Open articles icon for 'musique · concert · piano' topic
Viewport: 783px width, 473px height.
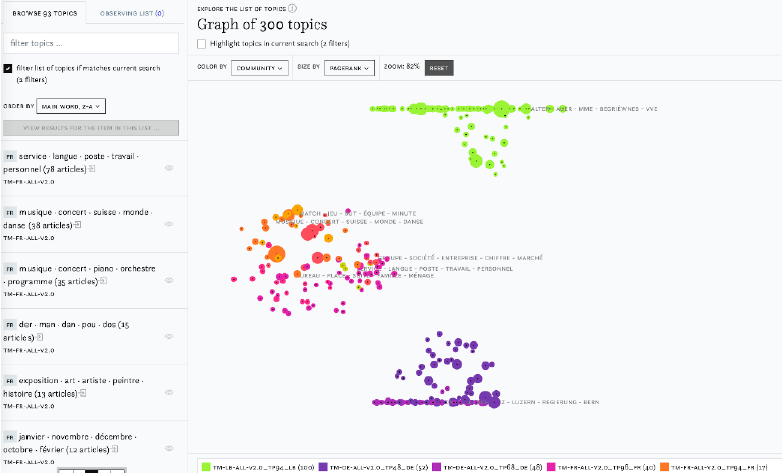point(102,282)
